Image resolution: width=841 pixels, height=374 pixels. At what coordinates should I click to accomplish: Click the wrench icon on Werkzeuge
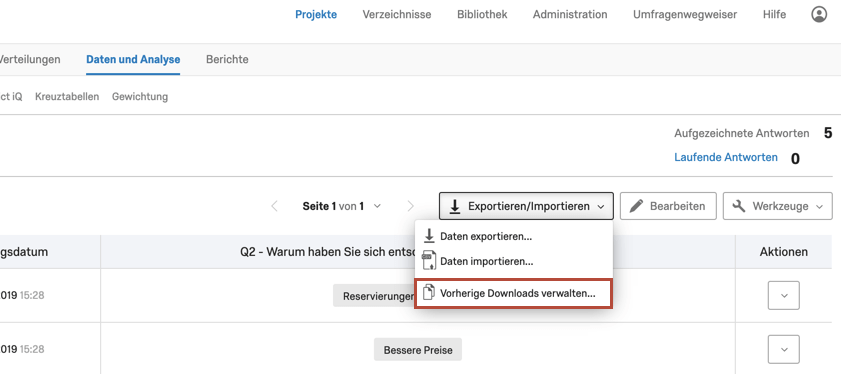(x=739, y=206)
